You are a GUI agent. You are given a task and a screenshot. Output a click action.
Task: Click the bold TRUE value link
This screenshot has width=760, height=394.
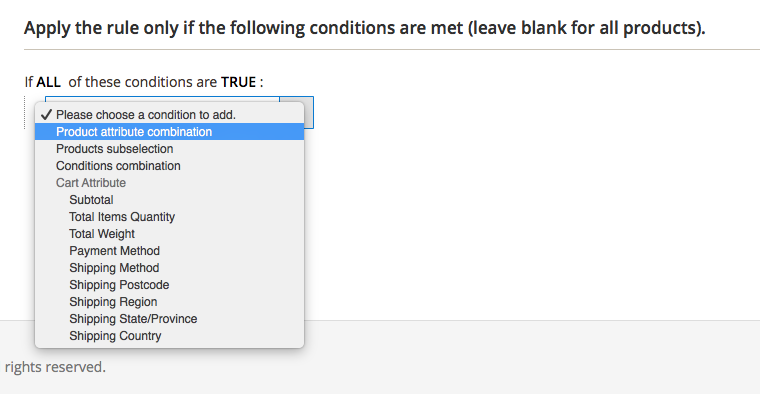[238, 82]
